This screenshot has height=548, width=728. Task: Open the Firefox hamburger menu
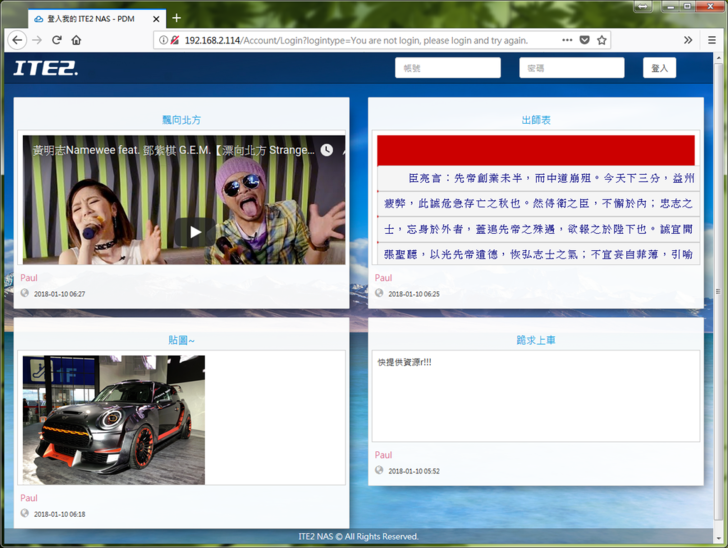coord(711,40)
